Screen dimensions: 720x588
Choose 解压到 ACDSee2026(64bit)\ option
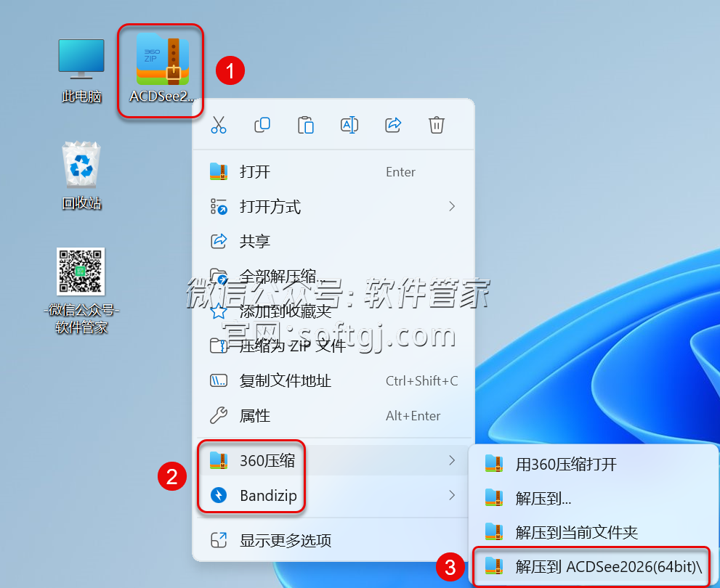point(592,567)
